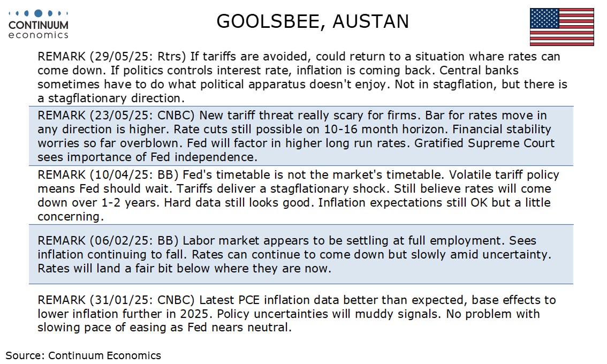Click the 23/05/25 CNBC remark date
The width and height of the screenshot is (607, 364).
pos(143,116)
